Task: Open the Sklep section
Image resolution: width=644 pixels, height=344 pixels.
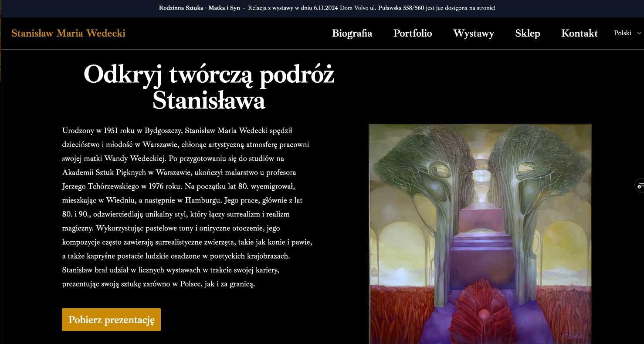Action: coord(527,33)
